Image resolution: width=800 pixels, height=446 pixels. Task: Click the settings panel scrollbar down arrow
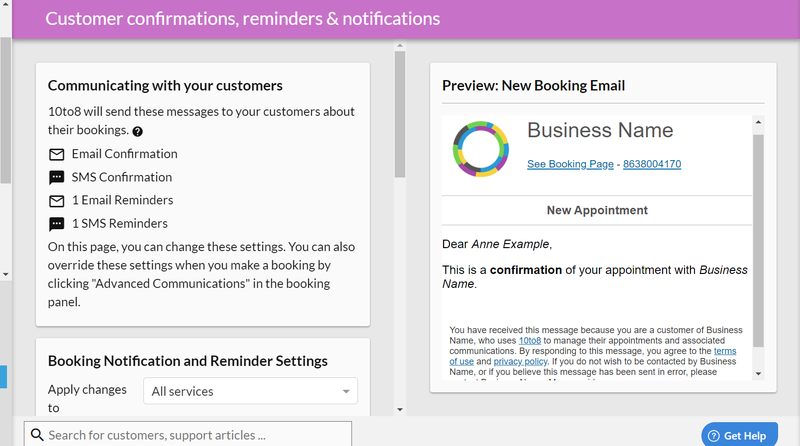(x=400, y=409)
